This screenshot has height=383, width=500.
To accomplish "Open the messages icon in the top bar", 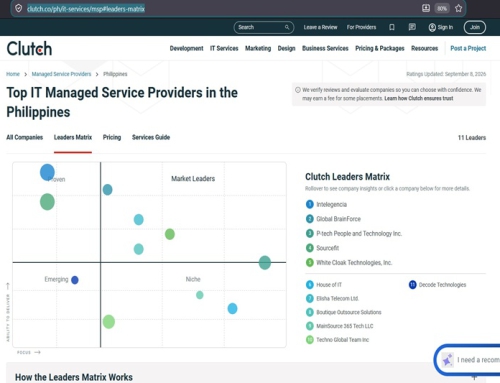I will click(x=412, y=27).
